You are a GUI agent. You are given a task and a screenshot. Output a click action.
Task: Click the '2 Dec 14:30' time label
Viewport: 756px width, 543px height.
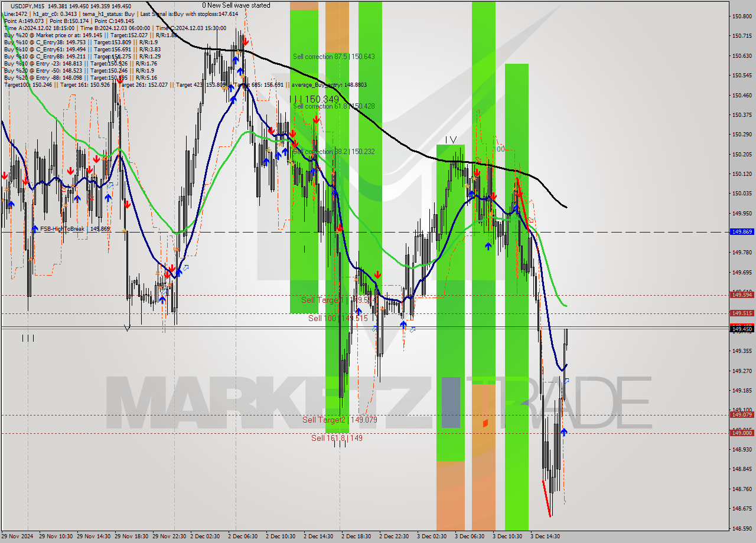pyautogui.click(x=318, y=537)
